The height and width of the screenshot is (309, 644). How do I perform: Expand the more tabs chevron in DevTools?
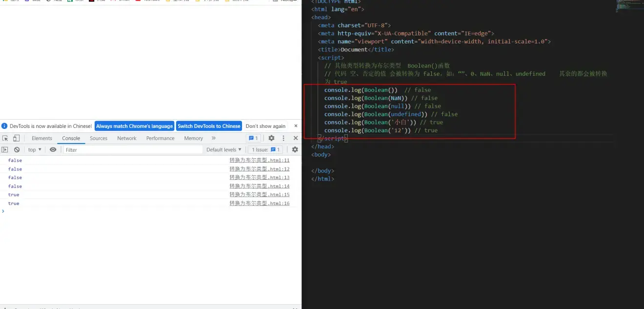point(213,138)
